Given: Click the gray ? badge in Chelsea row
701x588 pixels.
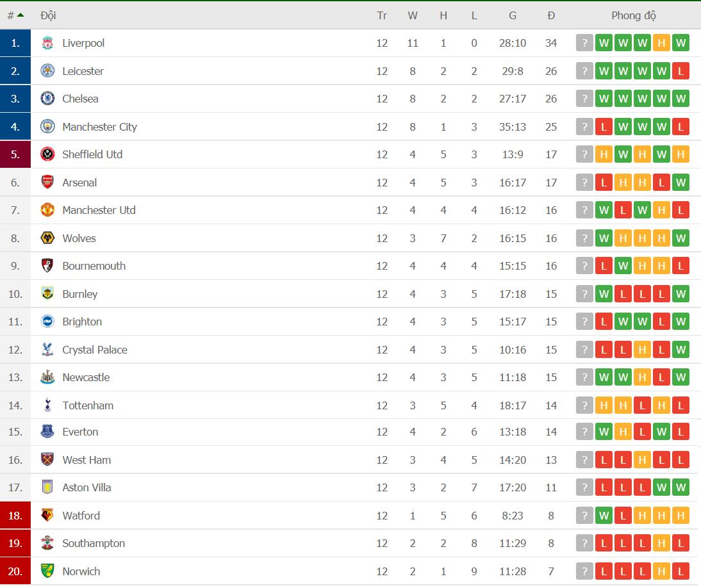Looking at the screenshot, I should pyautogui.click(x=584, y=98).
